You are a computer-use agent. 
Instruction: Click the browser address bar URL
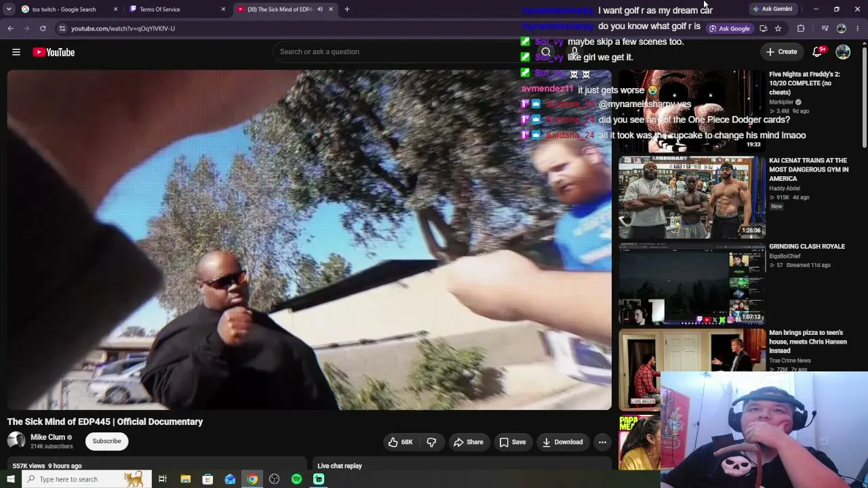(123, 28)
